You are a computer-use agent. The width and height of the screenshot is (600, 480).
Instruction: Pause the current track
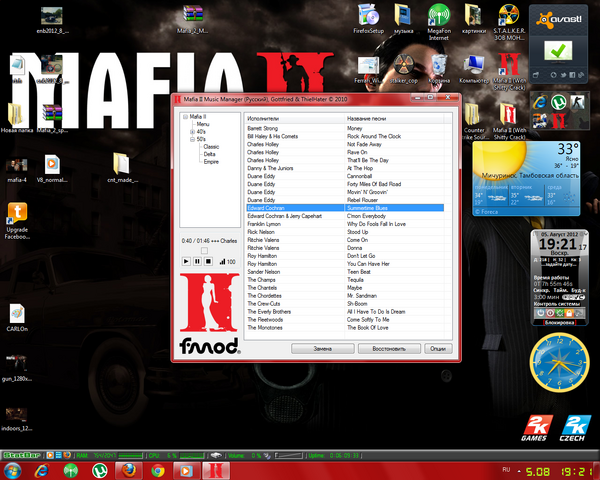coord(197,261)
